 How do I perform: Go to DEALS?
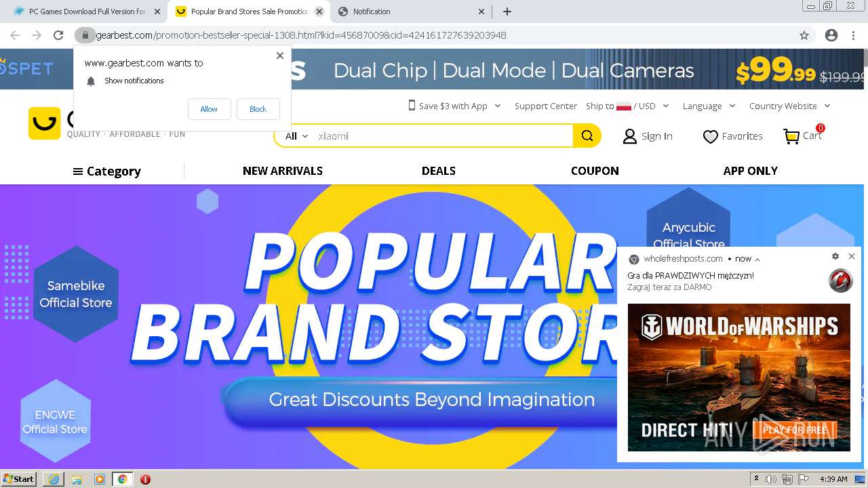[x=439, y=171]
